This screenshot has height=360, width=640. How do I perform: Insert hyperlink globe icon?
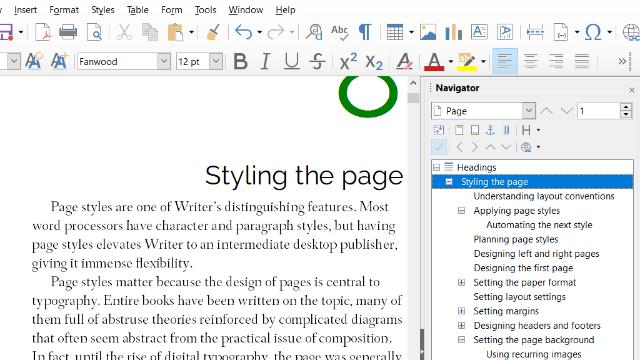point(631,32)
